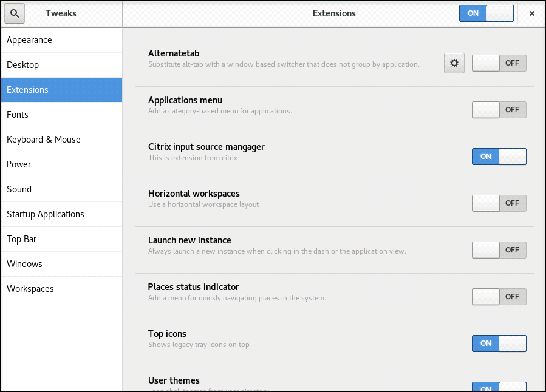546x392 pixels.
Task: Enable Horizontal workspaces extension
Action: [499, 203]
